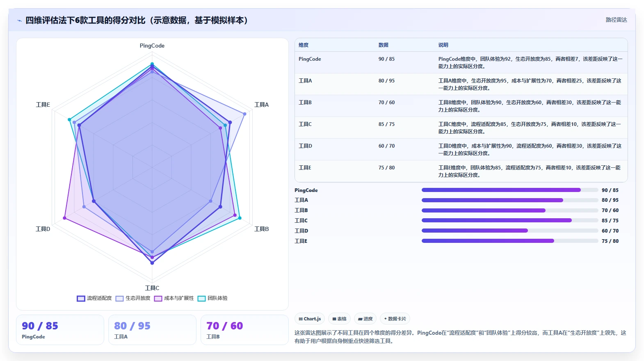
Task: Click the 工具A axis label on the radar
Action: click(x=262, y=105)
